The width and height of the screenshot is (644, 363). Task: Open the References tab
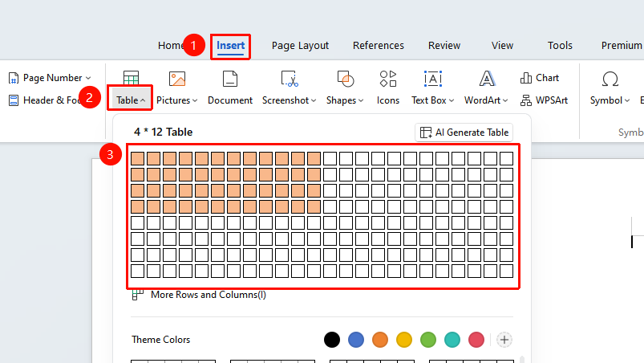click(379, 46)
